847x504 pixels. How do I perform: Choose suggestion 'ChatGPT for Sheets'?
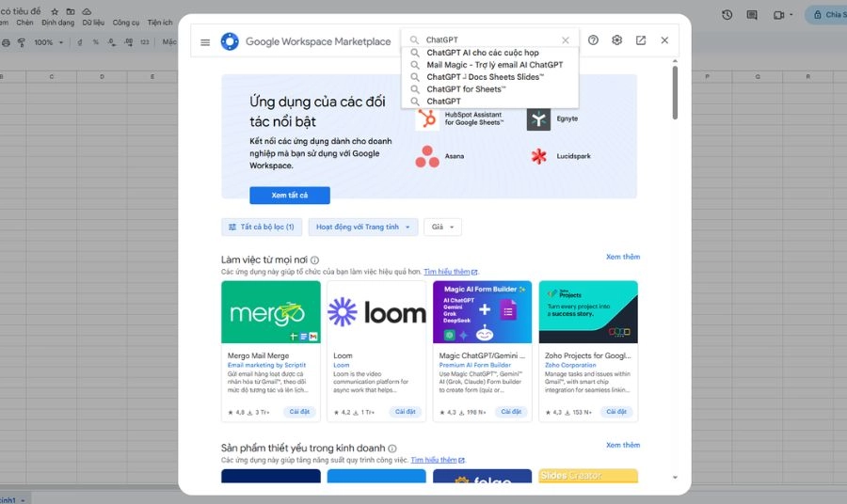(x=490, y=89)
